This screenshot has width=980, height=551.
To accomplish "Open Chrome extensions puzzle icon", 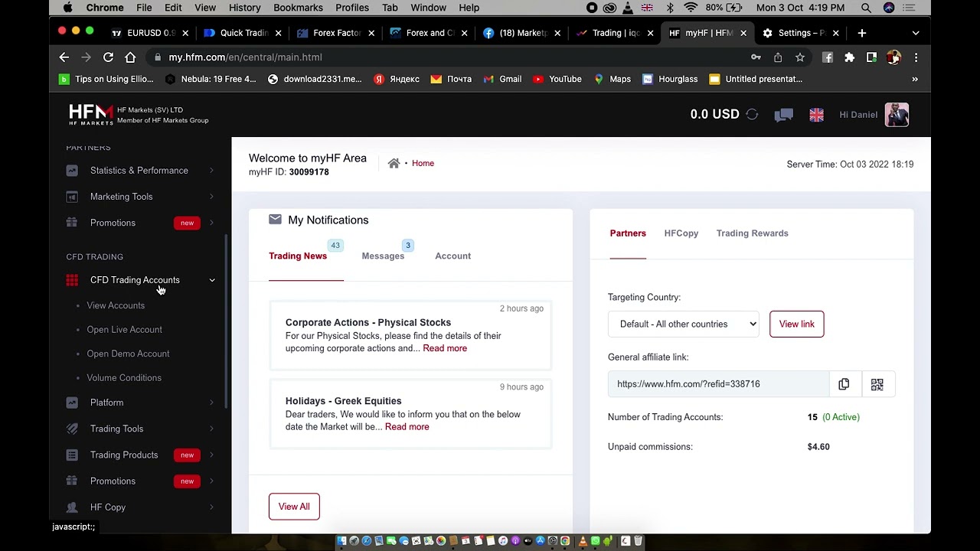I will coord(849,57).
